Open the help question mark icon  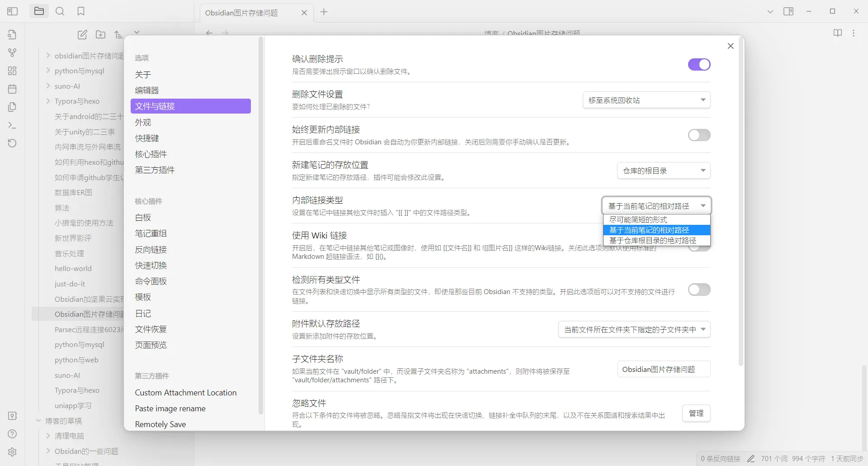pos(12,434)
